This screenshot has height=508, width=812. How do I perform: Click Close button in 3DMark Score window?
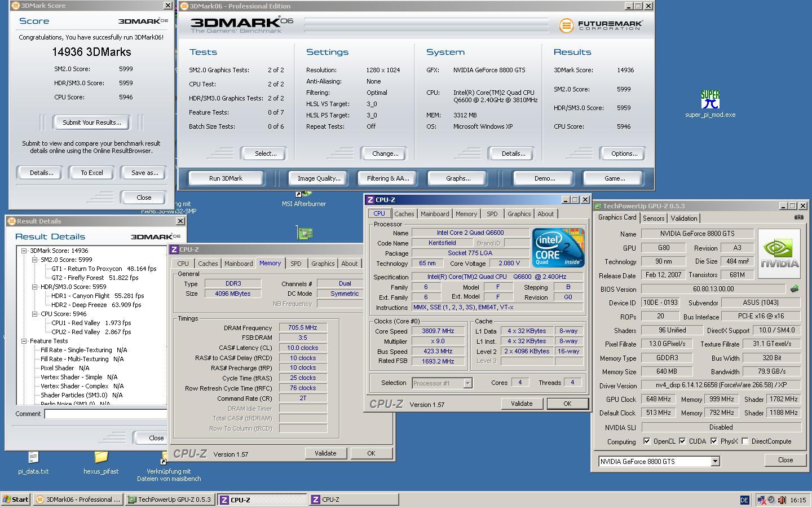pyautogui.click(x=144, y=198)
